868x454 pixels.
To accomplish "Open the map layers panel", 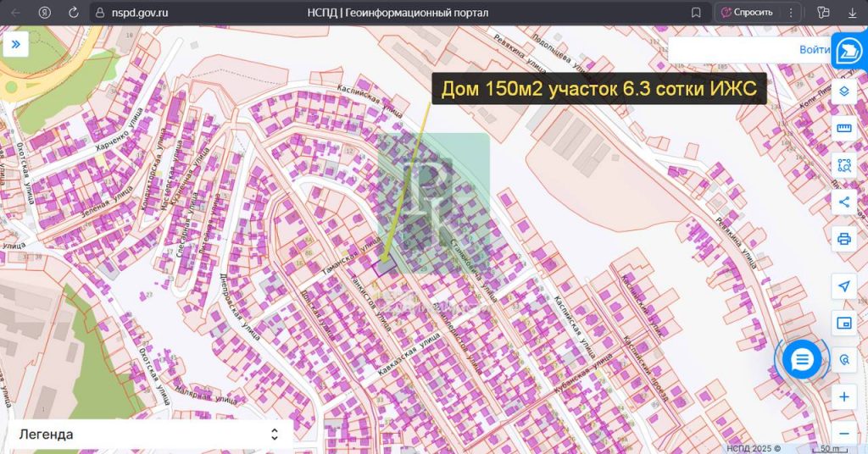I will point(843,91).
